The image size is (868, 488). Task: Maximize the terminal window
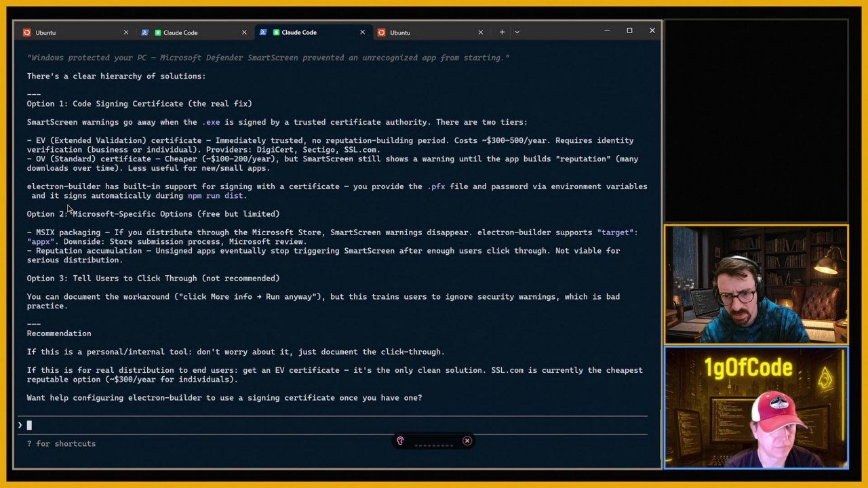[x=629, y=30]
